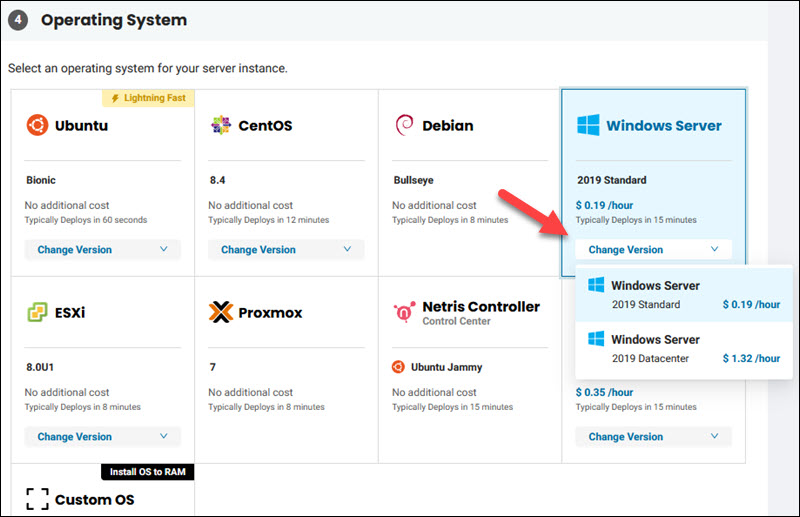
Task: Select the Netris Controller card title
Action: pyautogui.click(x=481, y=306)
